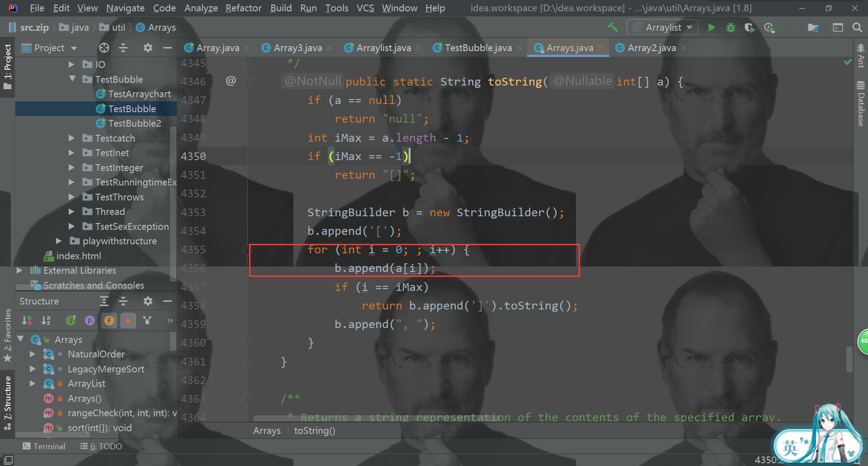Toggle Show Fields in Structure
The image size is (868, 466).
click(x=109, y=321)
